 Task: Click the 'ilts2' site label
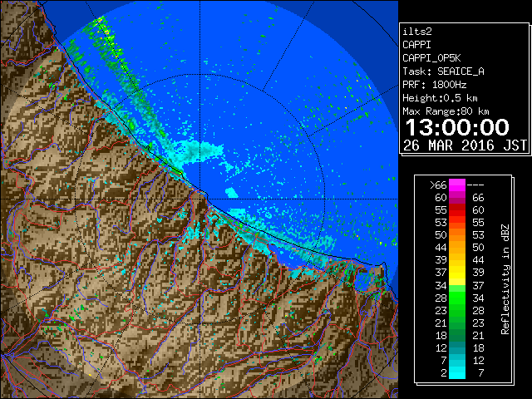click(x=417, y=32)
